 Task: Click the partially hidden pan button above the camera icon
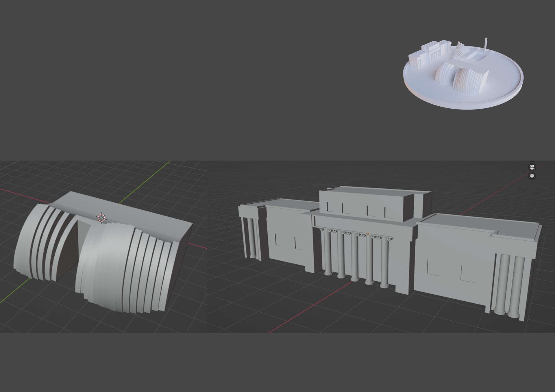532,161
